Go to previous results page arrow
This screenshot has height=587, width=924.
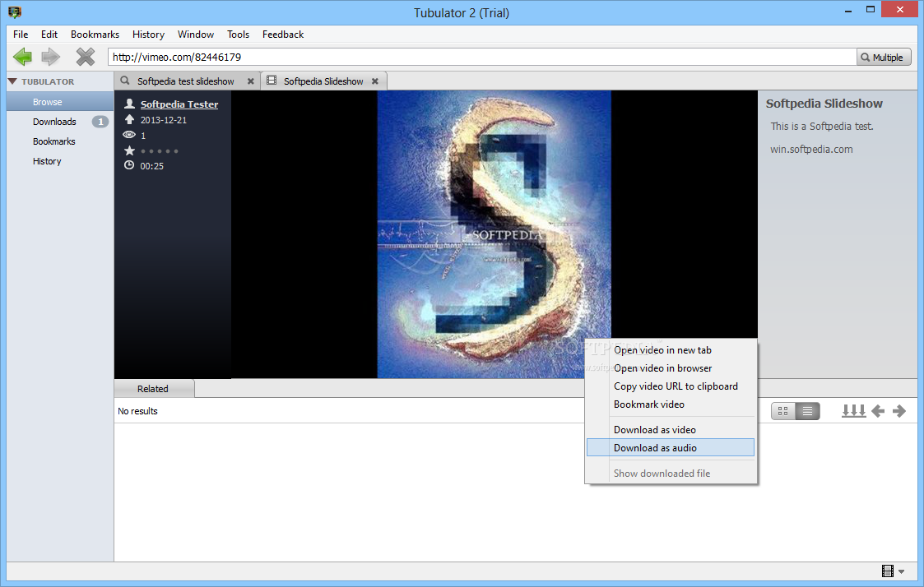pyautogui.click(x=878, y=411)
